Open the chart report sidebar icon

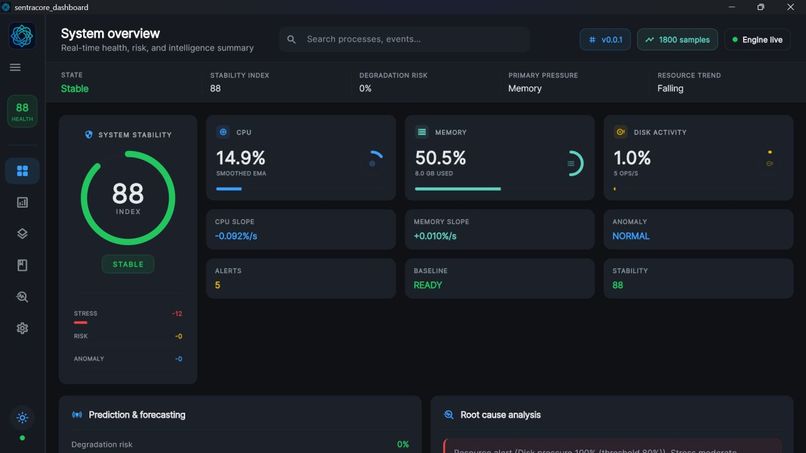22,203
